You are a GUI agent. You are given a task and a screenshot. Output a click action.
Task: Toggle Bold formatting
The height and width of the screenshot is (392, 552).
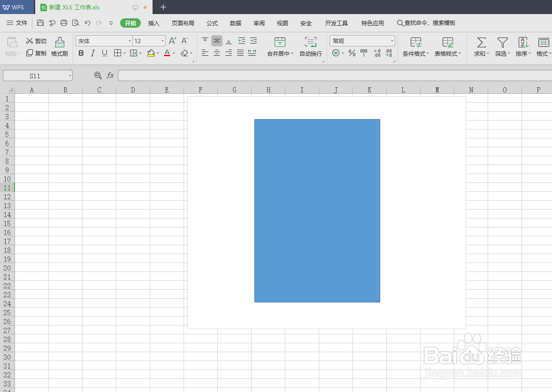tap(81, 53)
